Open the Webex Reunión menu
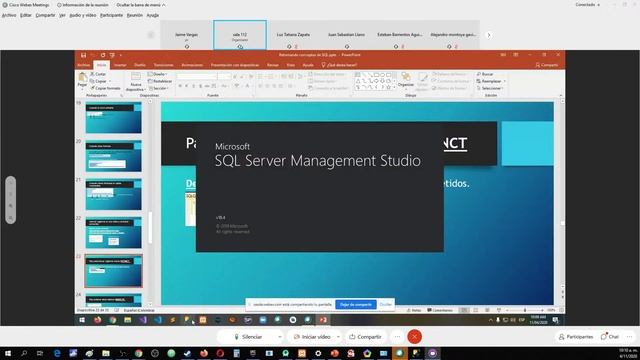This screenshot has width=640, height=360. pos(135,15)
